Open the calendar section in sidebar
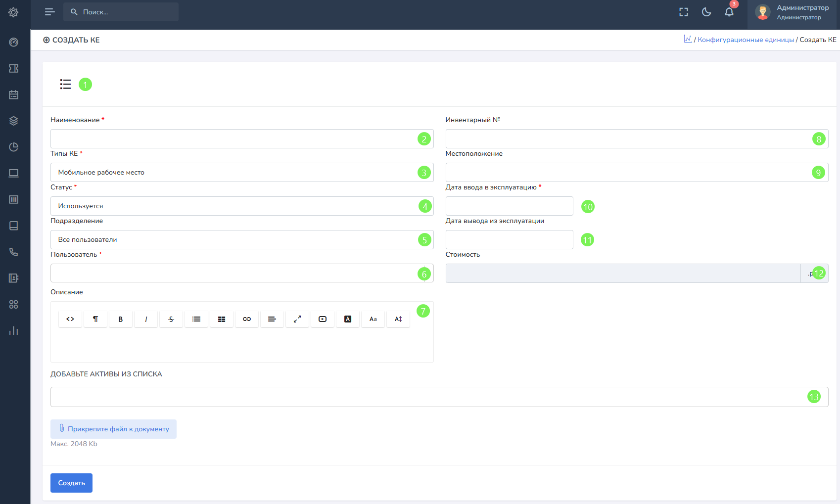 [x=14, y=94]
